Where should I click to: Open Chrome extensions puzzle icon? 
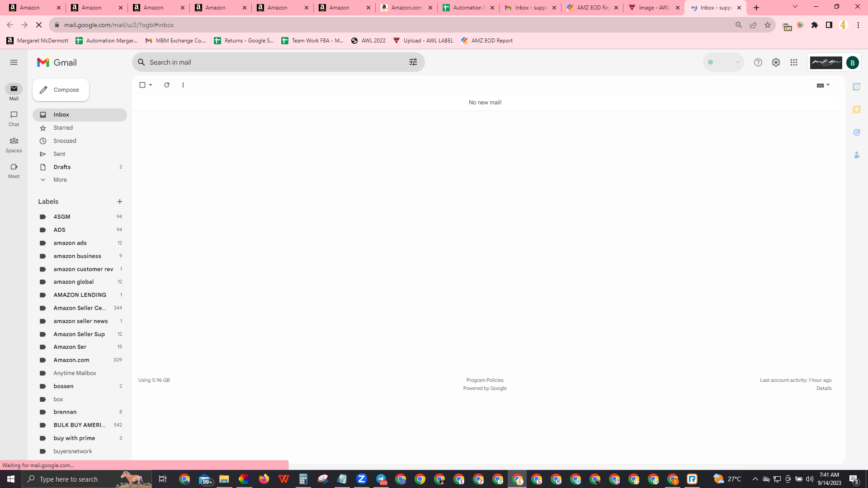click(x=815, y=25)
